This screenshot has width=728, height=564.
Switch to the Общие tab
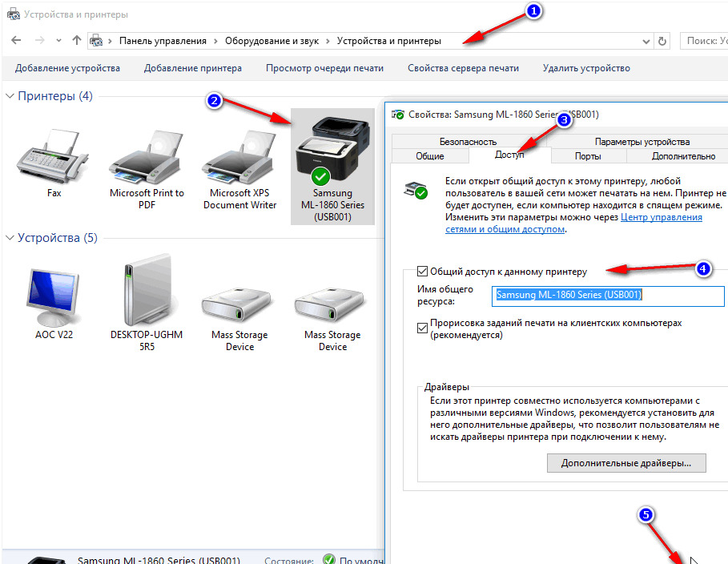(x=430, y=156)
